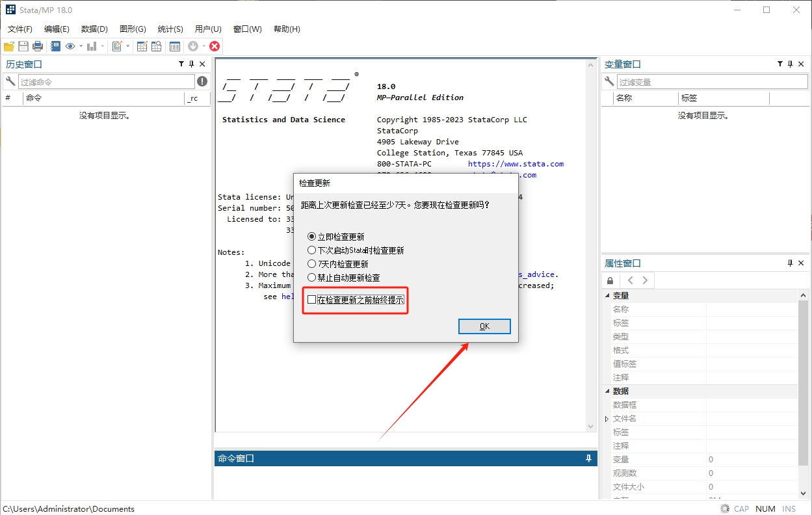This screenshot has width=812, height=515.
Task: Collapse the 变量 section in Properties
Action: (x=608, y=295)
